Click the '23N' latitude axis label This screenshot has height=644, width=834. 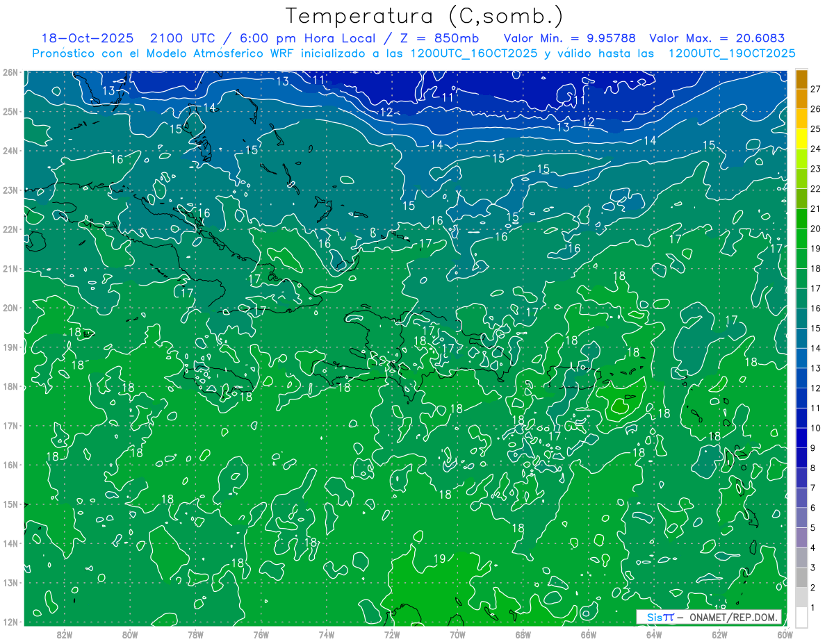pyautogui.click(x=10, y=190)
